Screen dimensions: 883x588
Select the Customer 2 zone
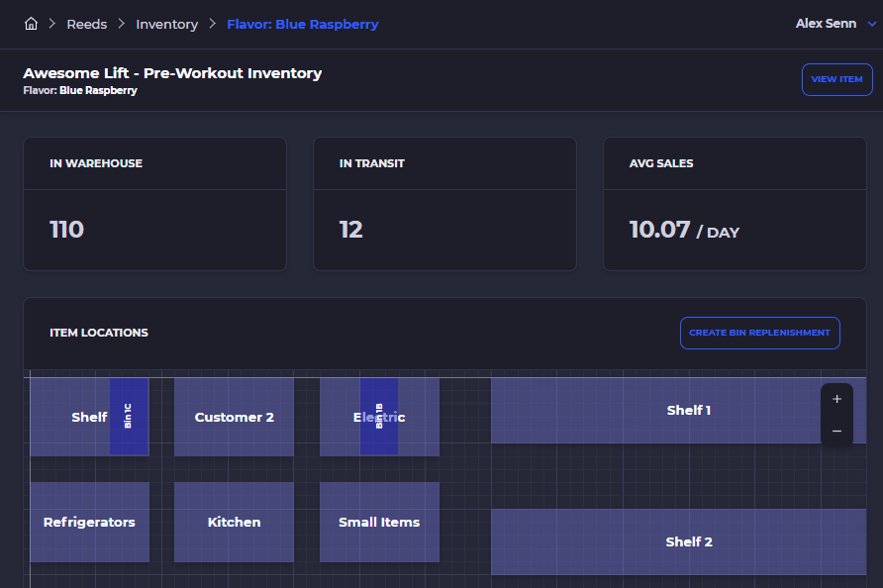coord(234,417)
